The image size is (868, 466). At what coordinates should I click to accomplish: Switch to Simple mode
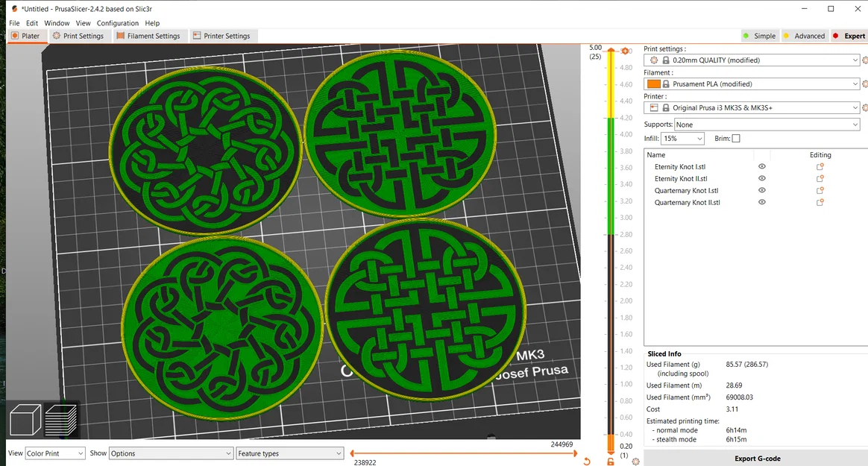tap(759, 36)
